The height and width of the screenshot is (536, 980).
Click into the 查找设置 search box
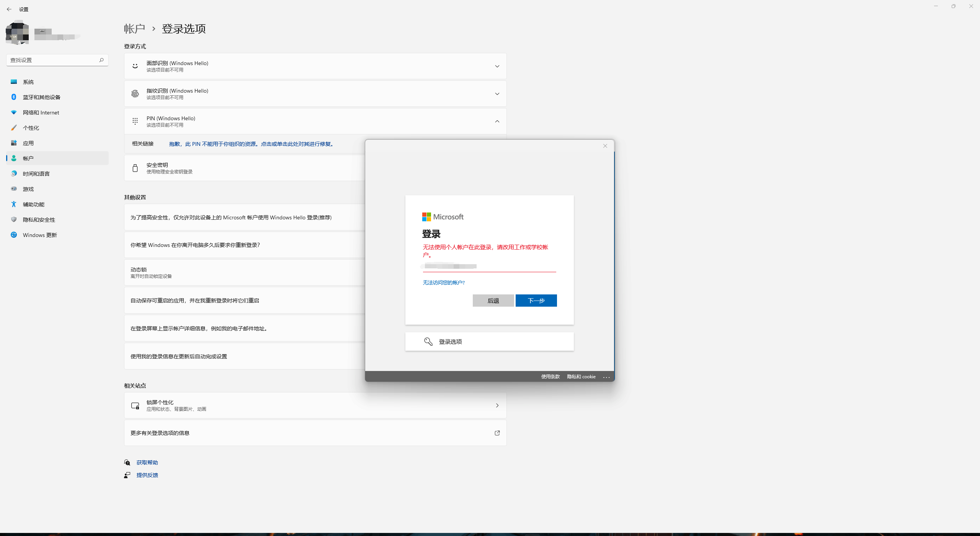point(53,60)
